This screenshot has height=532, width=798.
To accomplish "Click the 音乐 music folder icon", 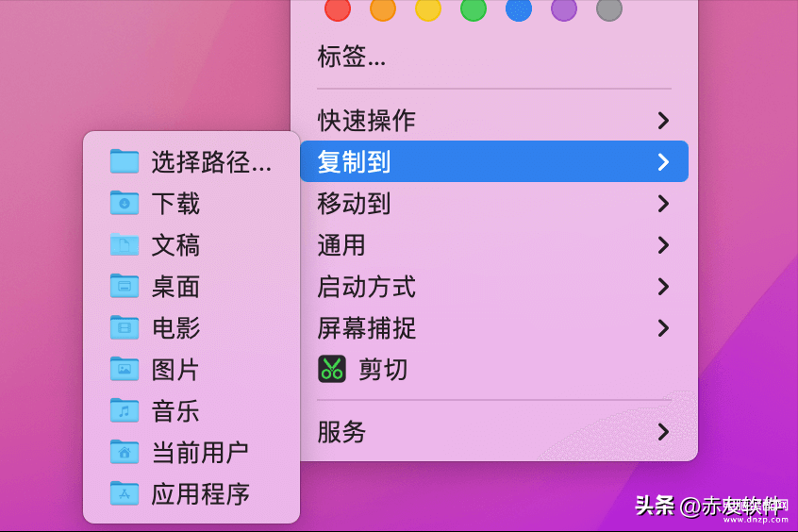I will [x=125, y=410].
